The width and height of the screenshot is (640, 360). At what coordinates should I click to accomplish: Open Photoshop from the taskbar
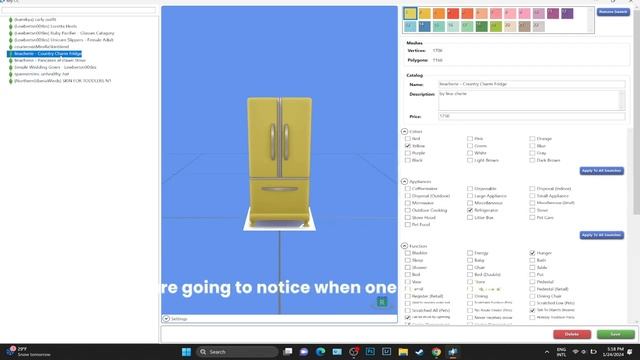point(370,352)
